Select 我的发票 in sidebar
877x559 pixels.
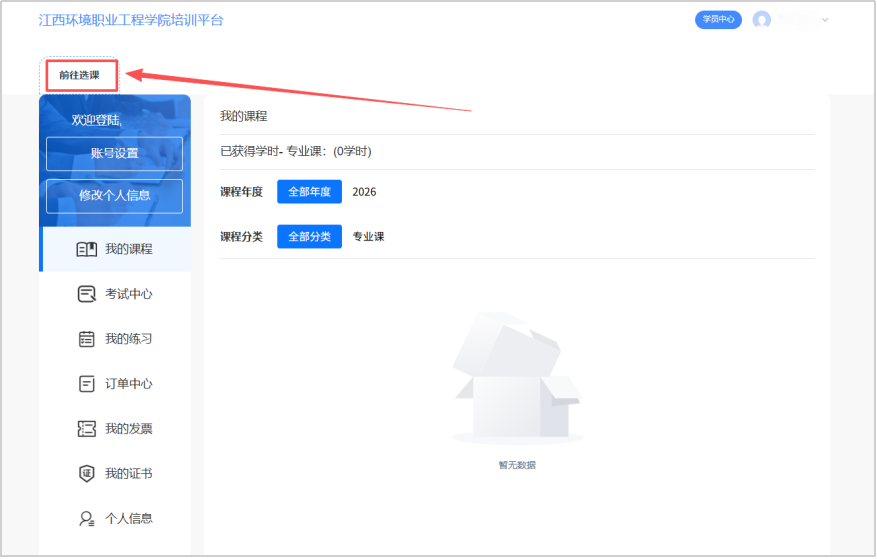pyautogui.click(x=115, y=429)
